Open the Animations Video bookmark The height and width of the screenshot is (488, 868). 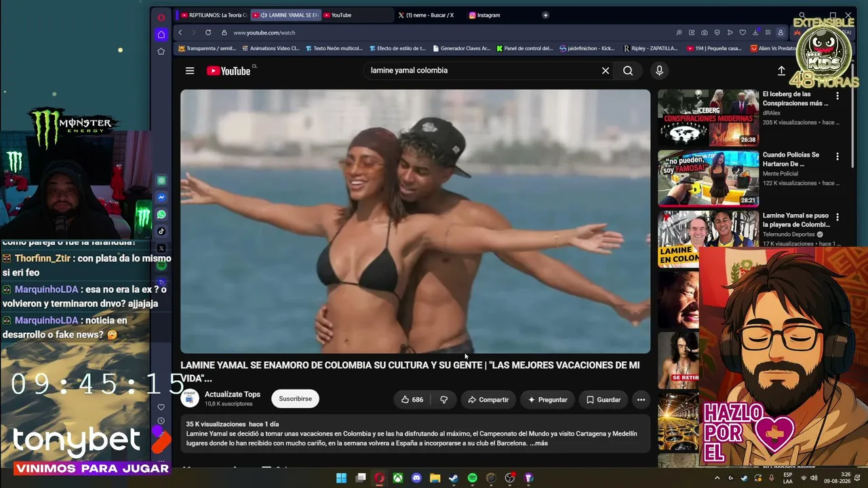pyautogui.click(x=270, y=49)
